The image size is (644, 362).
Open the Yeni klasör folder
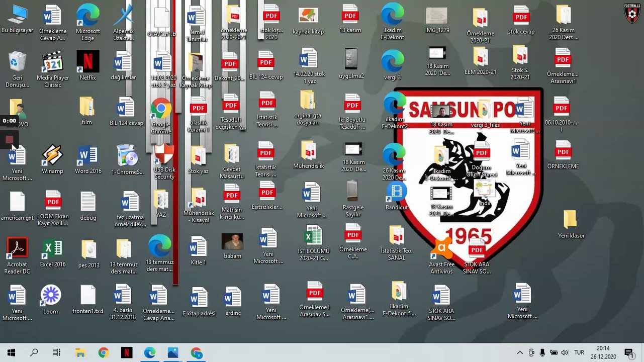click(x=571, y=224)
